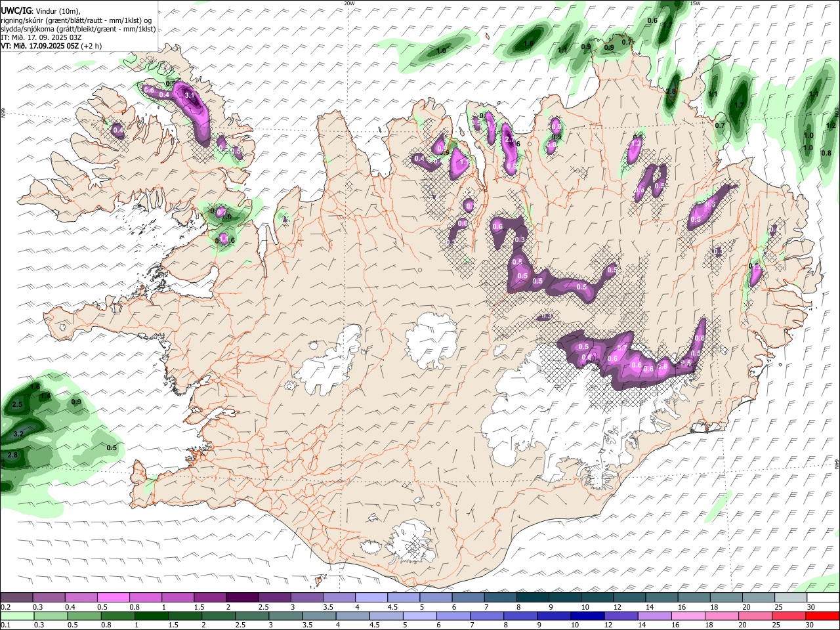Click the '0.2' label in the upper legend

[x=5, y=607]
